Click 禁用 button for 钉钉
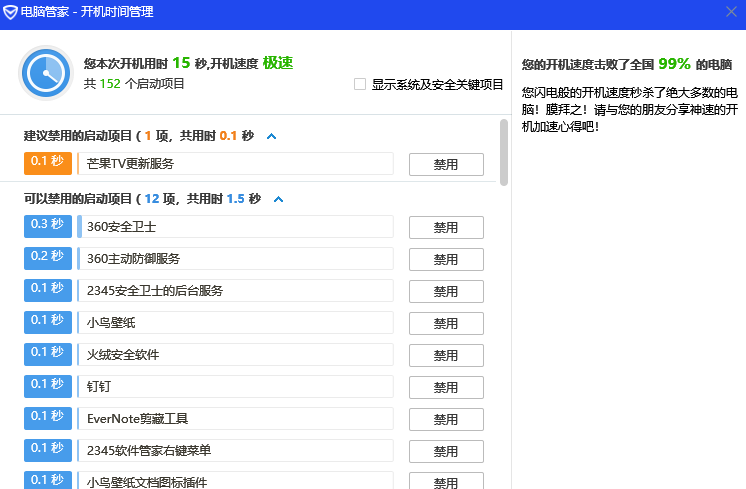The width and height of the screenshot is (746, 489). coord(445,388)
